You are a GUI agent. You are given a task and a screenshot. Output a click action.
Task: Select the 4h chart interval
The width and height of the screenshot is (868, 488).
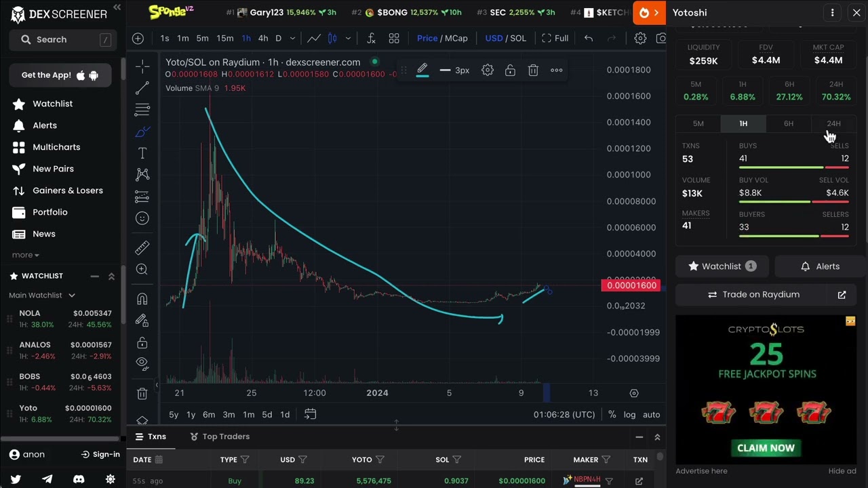pos(262,39)
